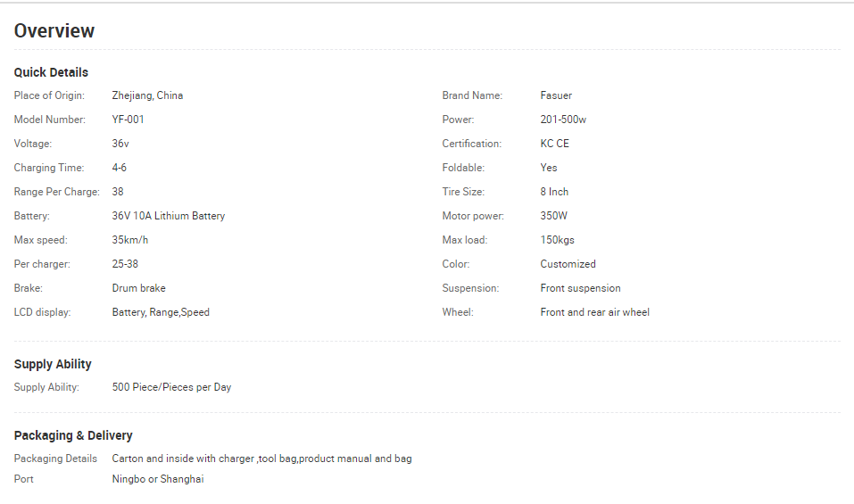Select the 150kgs max load value
The image size is (854, 504).
[x=557, y=239]
